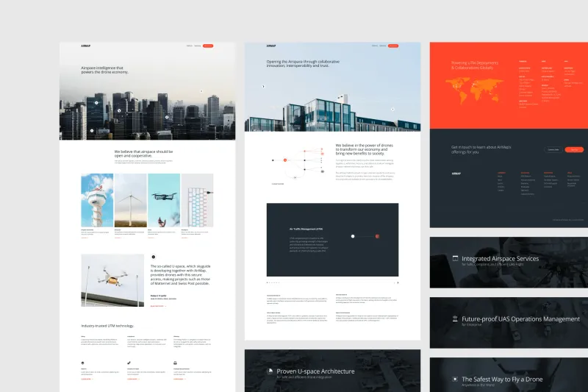Click the outlined button in the Get in touch section
588x392 pixels.
pyautogui.click(x=553, y=150)
